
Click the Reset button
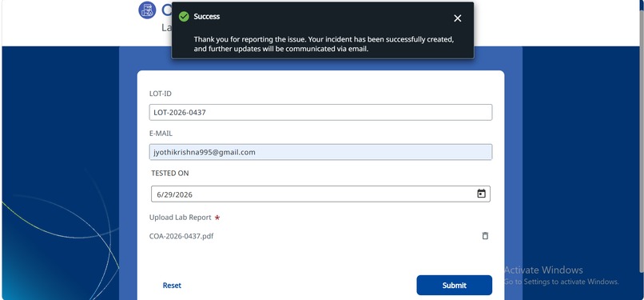point(172,286)
